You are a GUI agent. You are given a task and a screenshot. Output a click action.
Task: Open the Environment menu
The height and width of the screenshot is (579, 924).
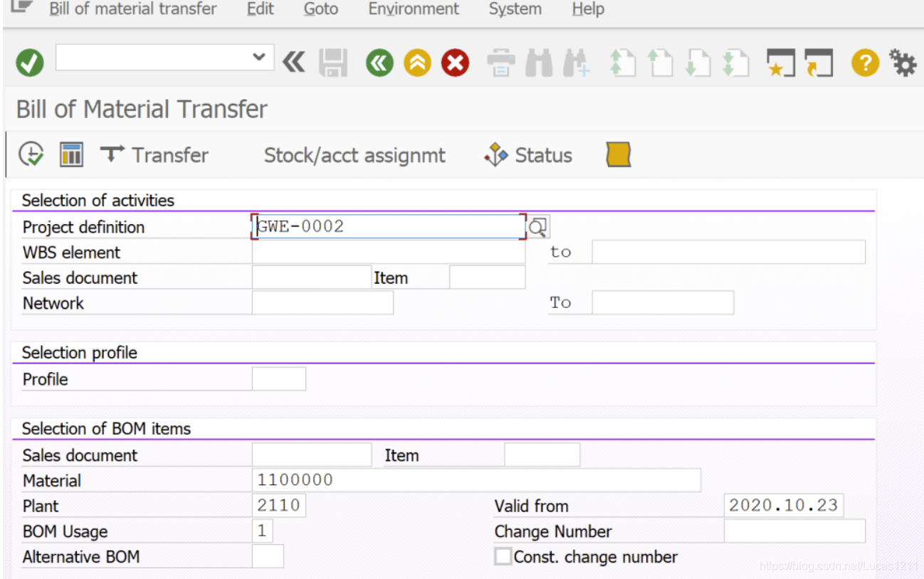(x=413, y=9)
